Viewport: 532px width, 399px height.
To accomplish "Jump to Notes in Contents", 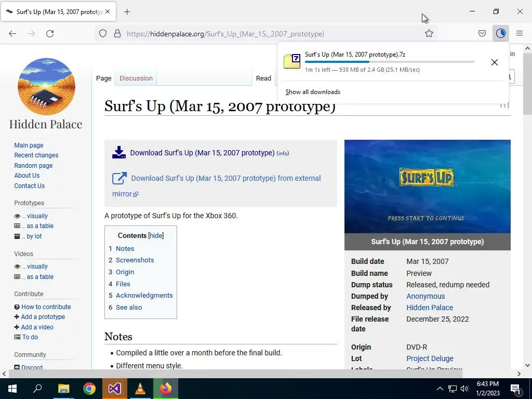I will tap(125, 249).
